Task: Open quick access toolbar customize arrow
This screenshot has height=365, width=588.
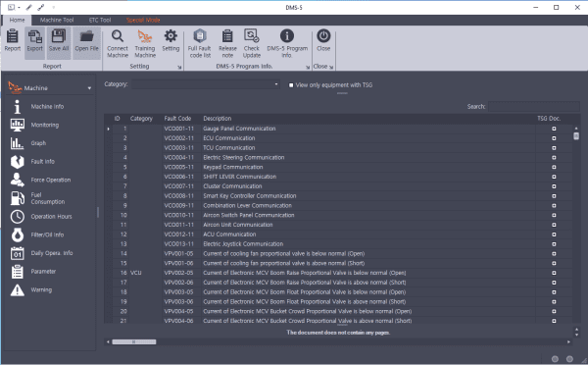Action: [54, 7]
